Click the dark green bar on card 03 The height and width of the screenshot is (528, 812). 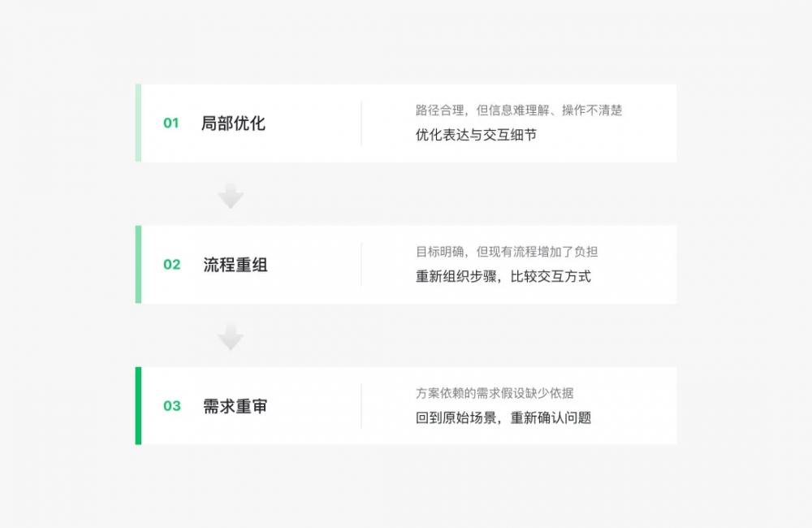click(138, 405)
